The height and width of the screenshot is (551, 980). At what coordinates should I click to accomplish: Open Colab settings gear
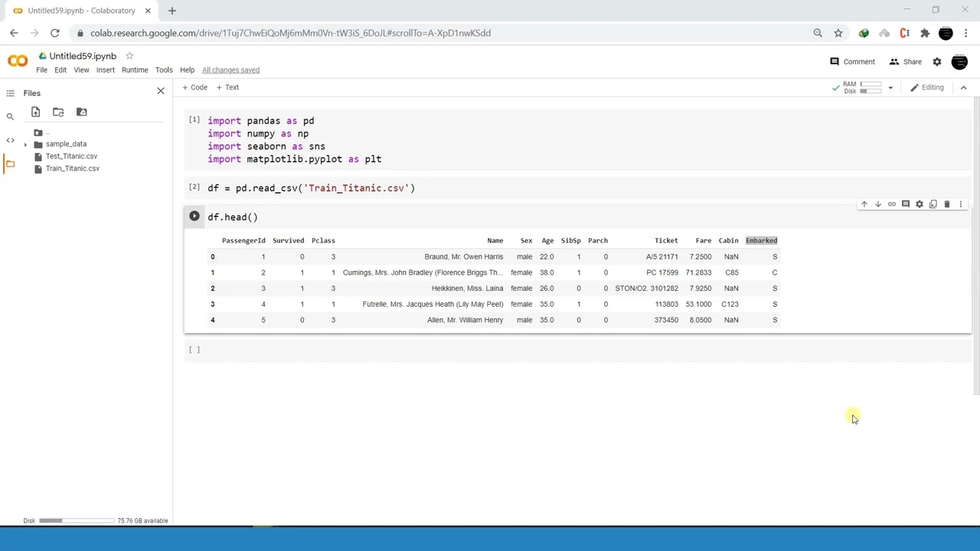[x=937, y=62]
